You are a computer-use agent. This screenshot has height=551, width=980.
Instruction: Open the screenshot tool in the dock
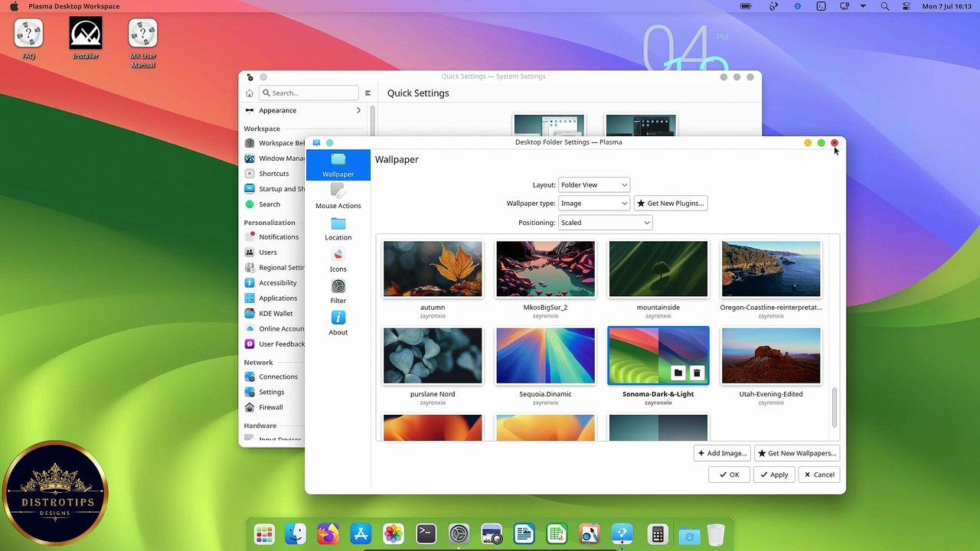point(492,534)
